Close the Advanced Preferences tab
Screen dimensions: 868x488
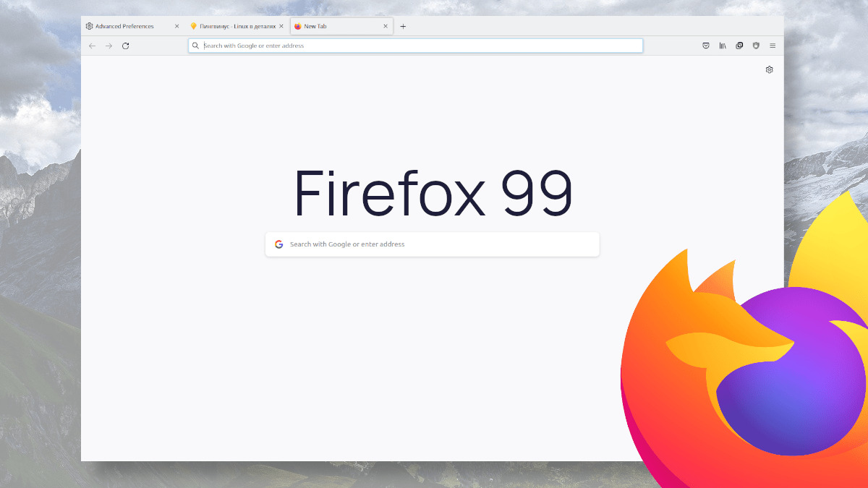(176, 26)
